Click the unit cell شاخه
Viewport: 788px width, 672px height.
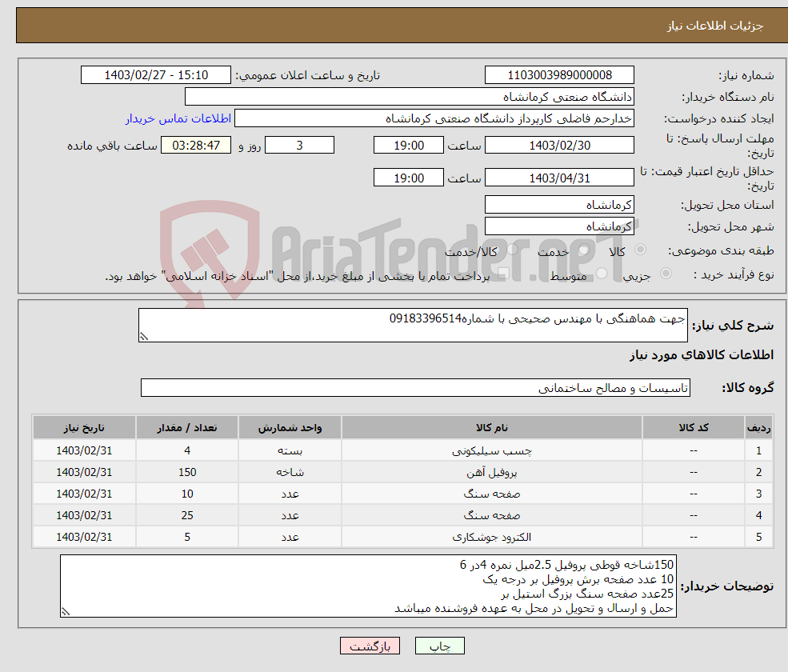pos(290,473)
